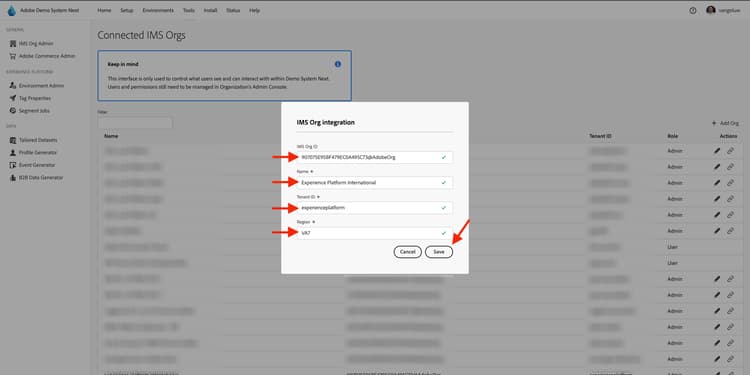Click the Role column header
750x375 pixels.
[x=673, y=136]
